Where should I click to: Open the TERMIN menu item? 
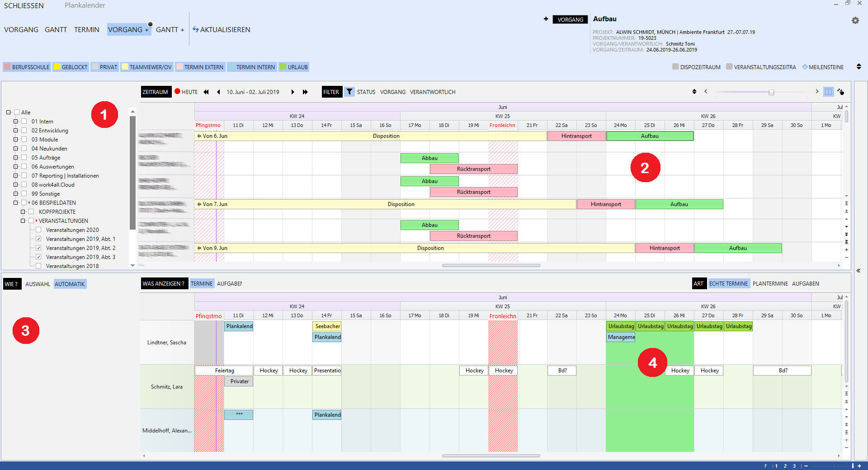pos(86,29)
